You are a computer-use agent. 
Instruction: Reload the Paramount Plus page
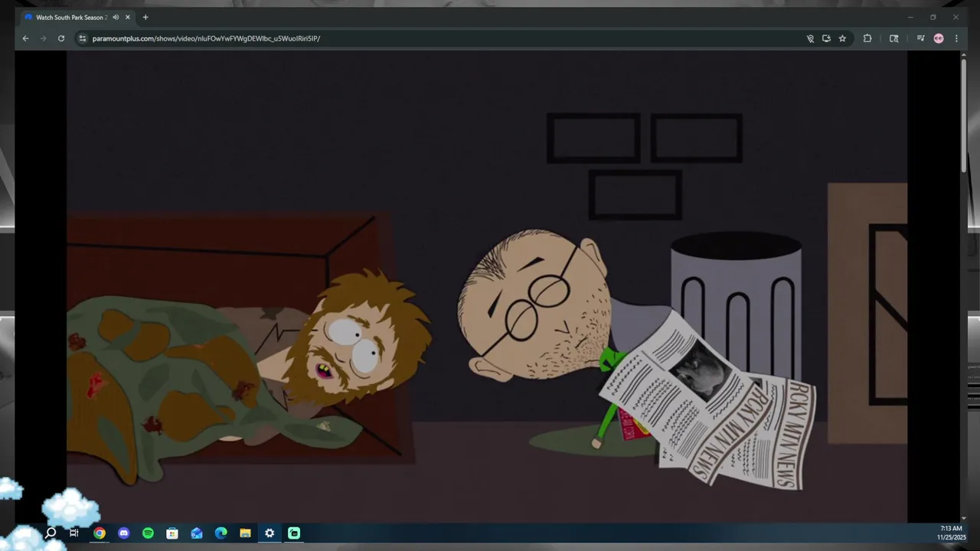tap(61, 38)
